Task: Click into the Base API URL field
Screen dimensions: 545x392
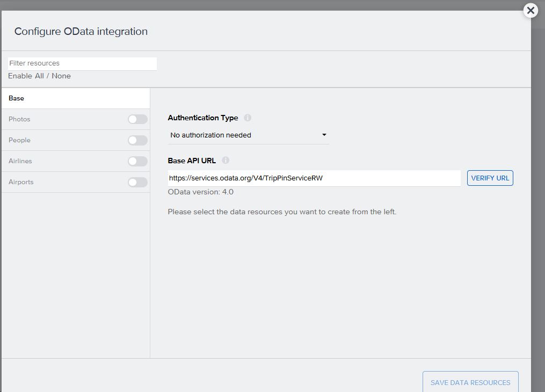Action: tap(314, 178)
